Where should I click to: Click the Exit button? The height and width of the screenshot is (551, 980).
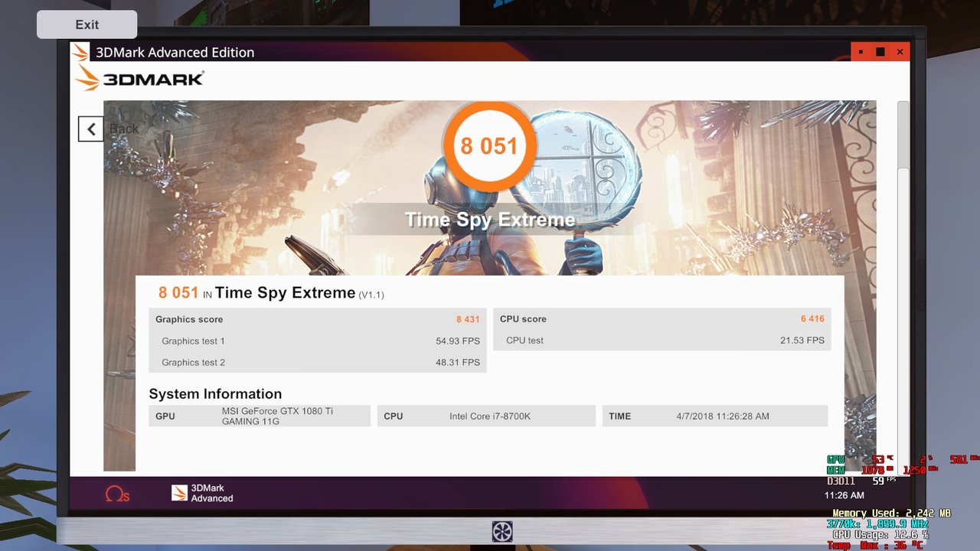coord(87,24)
